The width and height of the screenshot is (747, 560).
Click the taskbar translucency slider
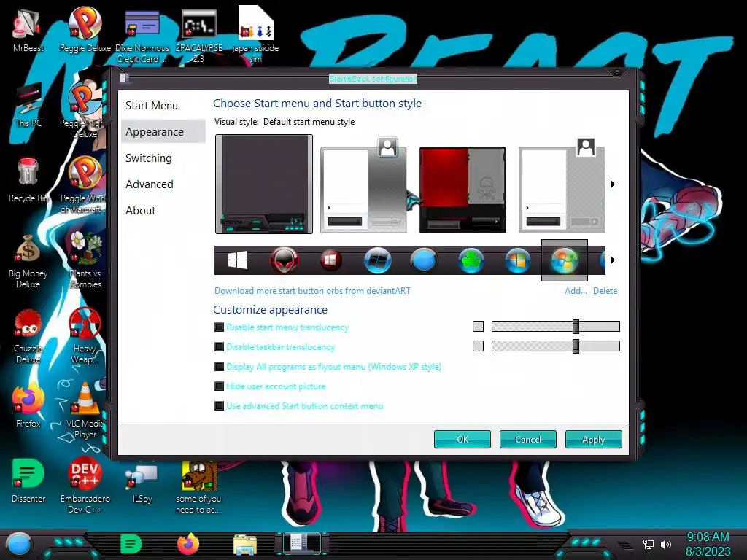[x=555, y=346]
